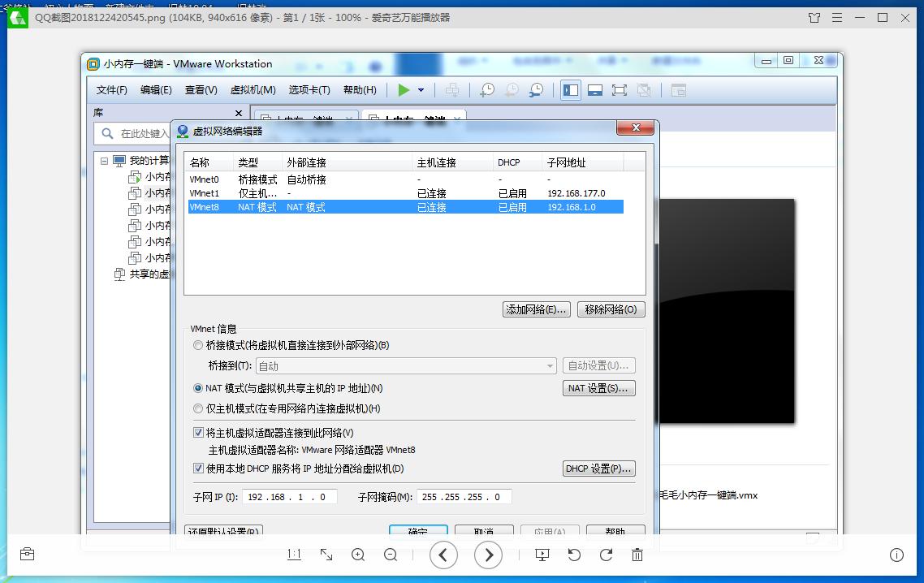Click the 子网 IP input field
Screen dimensions: 924x583
coord(289,497)
